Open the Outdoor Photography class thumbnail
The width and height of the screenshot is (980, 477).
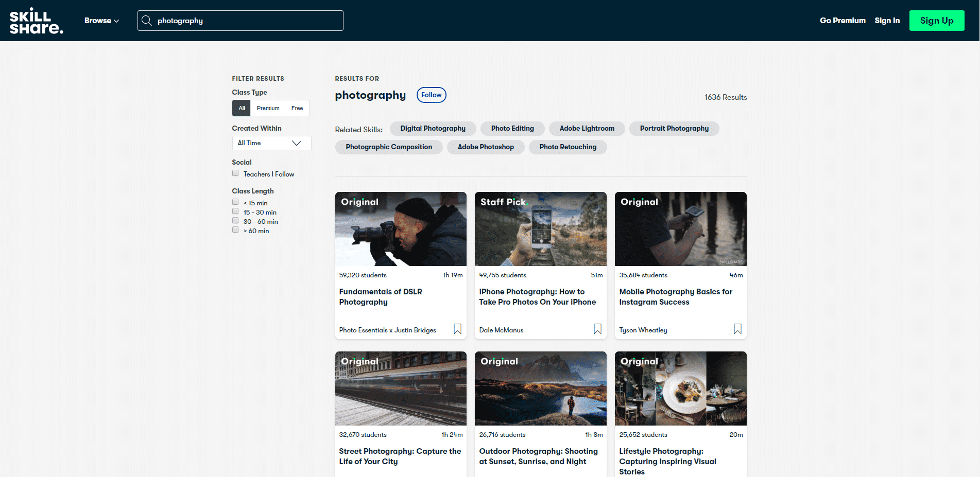[540, 388]
